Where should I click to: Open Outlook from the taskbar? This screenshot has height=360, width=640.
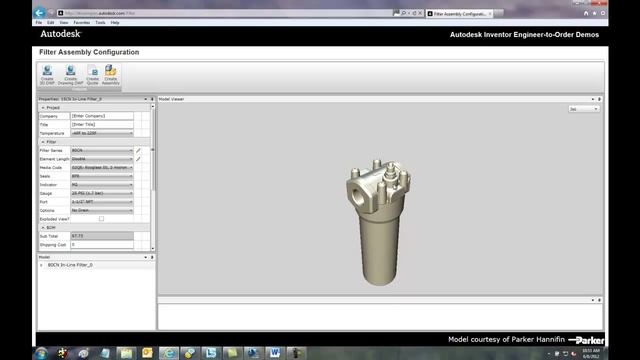coord(147,353)
